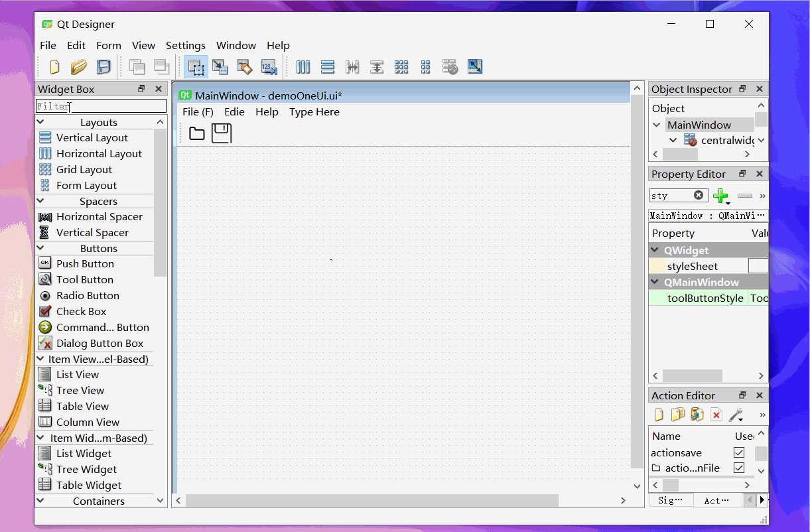Apply Lay Out Horizontally from the toolbar

pos(303,66)
